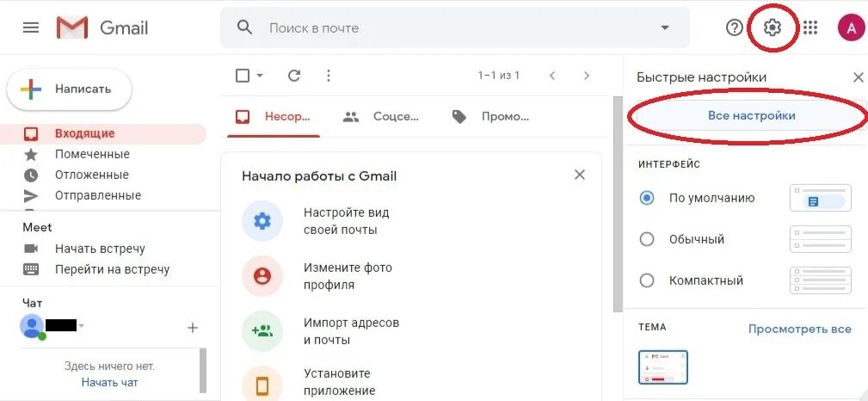868x401 pixels.
Task: Open the settings gear icon
Action: 772,28
